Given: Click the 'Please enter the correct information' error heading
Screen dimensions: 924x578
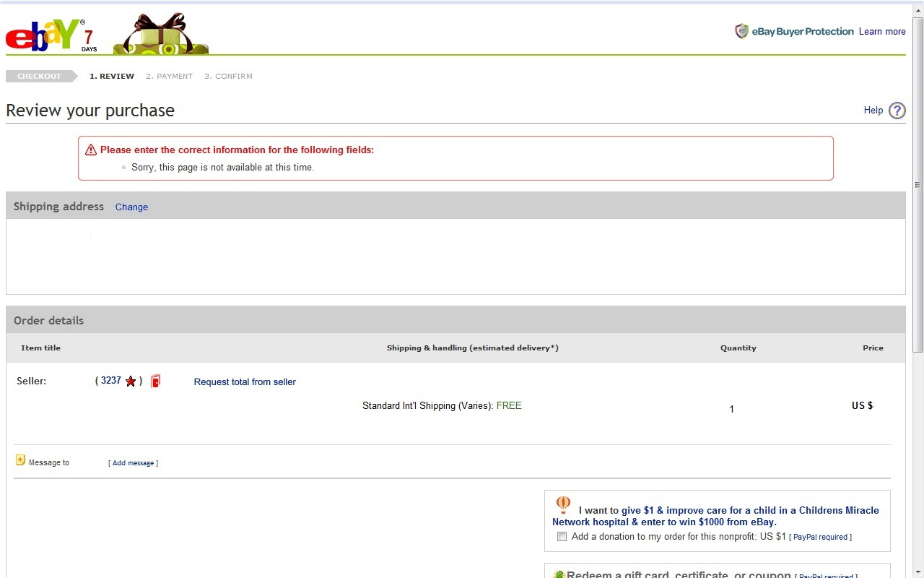Looking at the screenshot, I should [237, 150].
